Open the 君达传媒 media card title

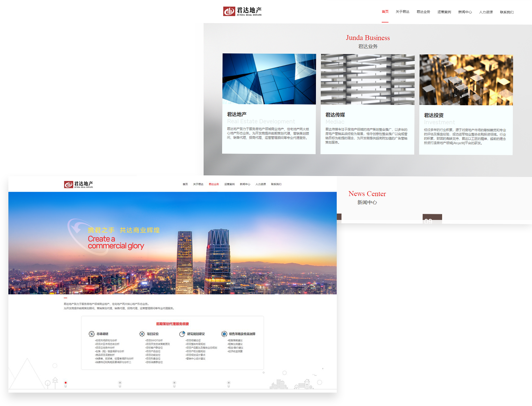(x=335, y=115)
